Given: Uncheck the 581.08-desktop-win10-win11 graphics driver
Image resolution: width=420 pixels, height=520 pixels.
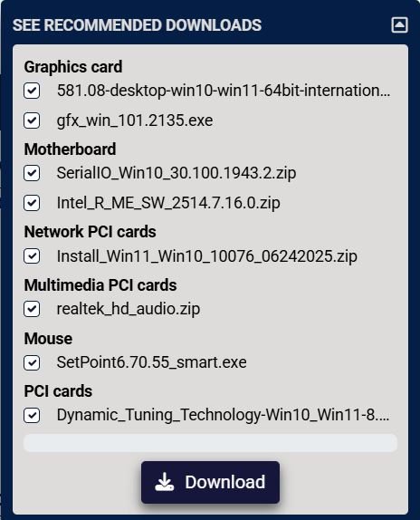Looking at the screenshot, I should pyautogui.click(x=32, y=91).
